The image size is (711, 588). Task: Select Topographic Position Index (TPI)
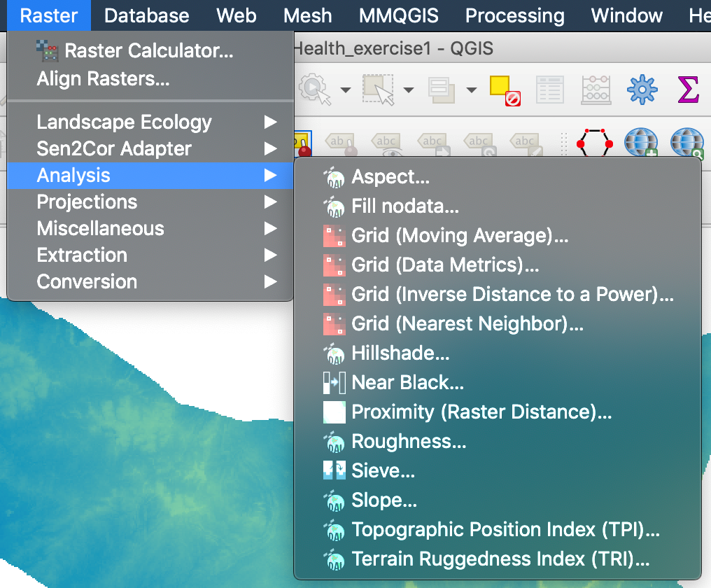(498, 529)
